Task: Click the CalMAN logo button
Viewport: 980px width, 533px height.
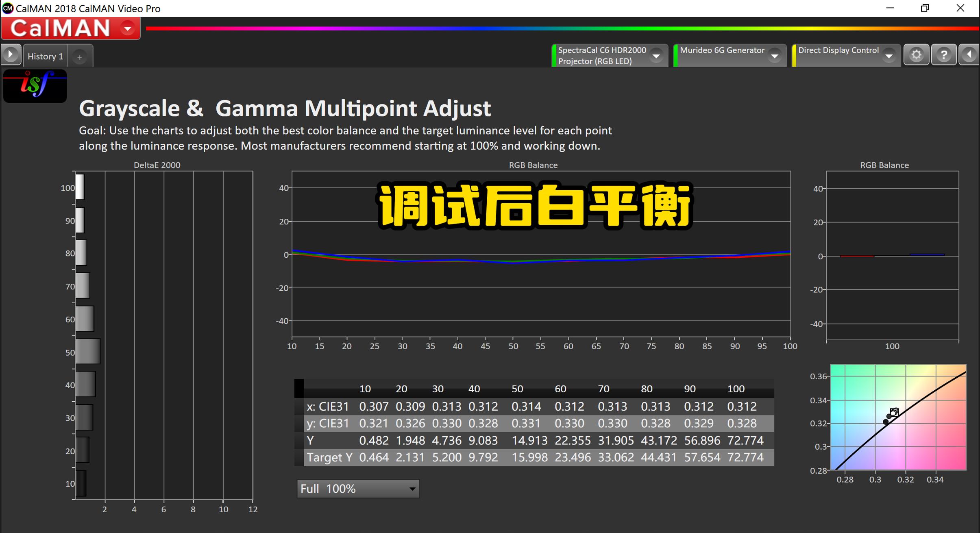Action: click(61, 28)
